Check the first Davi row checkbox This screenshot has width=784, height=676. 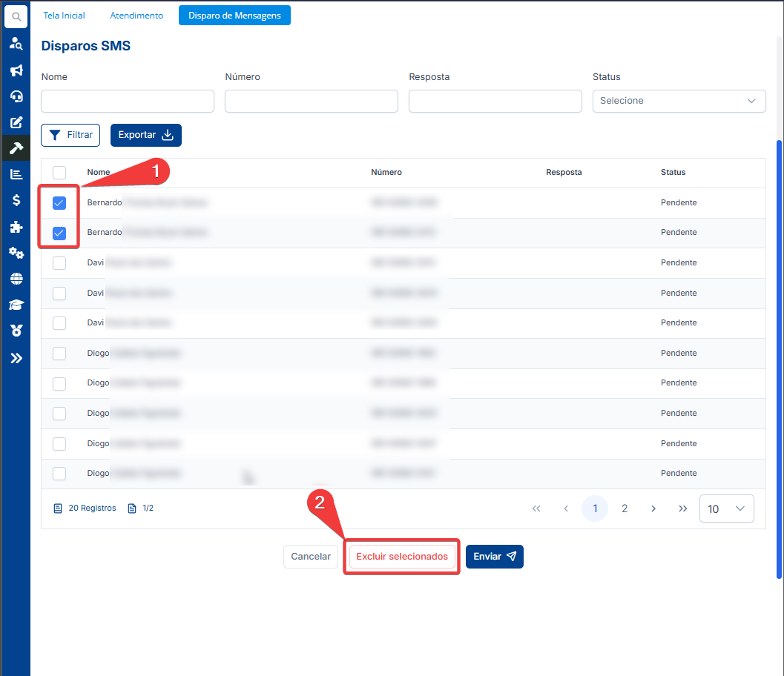click(x=59, y=263)
